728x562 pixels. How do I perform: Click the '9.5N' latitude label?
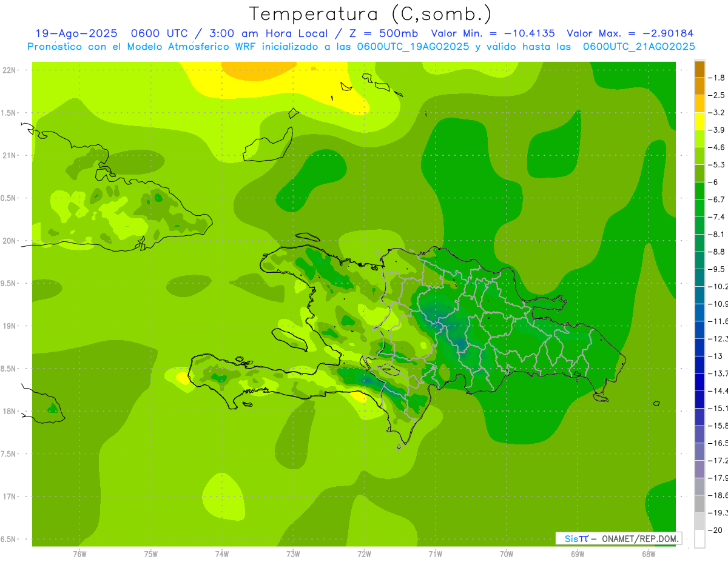coord(9,284)
